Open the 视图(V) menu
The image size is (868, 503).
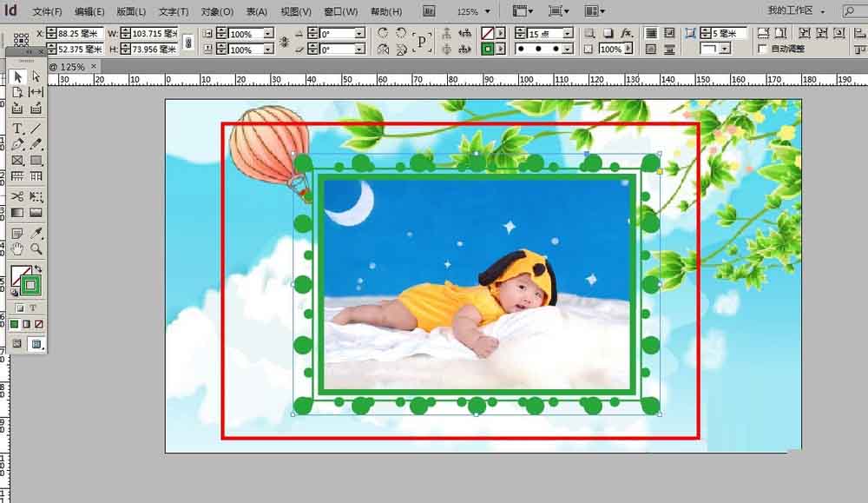[296, 11]
